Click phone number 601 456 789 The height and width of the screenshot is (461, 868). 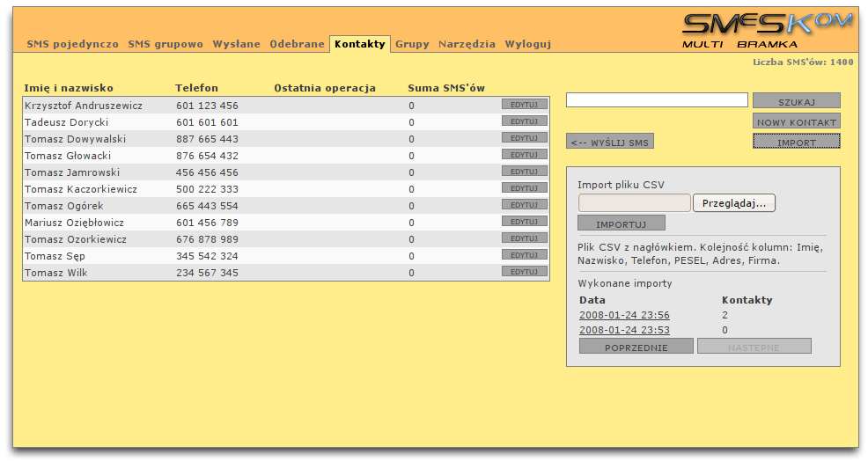click(x=207, y=223)
